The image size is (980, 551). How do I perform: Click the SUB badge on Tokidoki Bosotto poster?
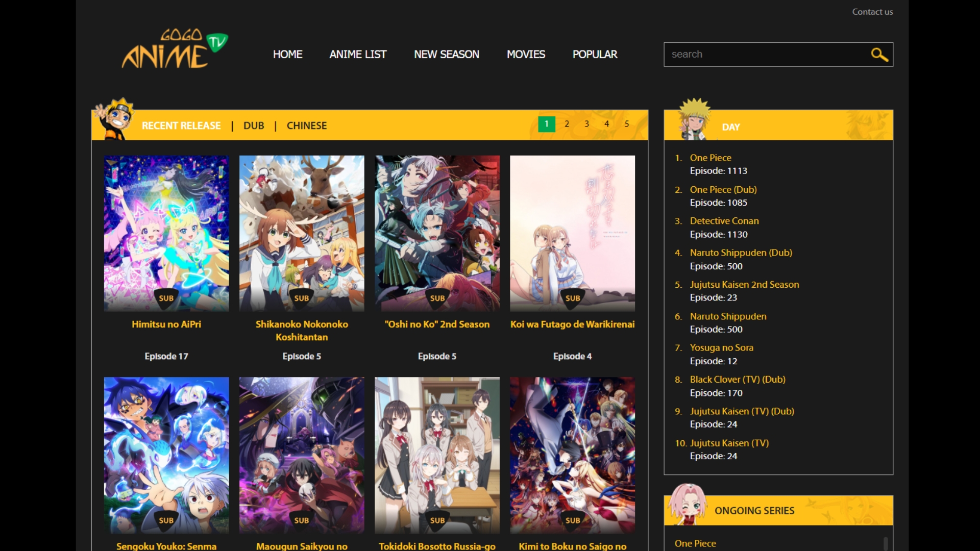(x=437, y=520)
